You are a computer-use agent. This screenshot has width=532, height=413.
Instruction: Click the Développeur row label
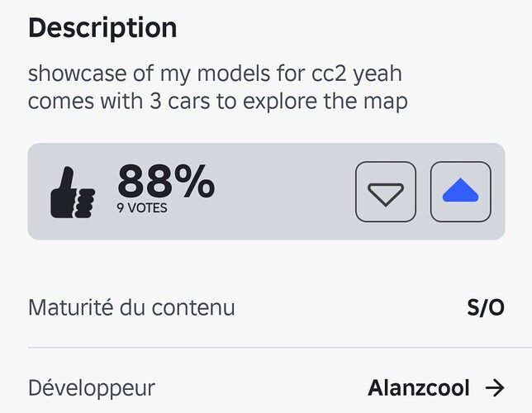[92, 387]
